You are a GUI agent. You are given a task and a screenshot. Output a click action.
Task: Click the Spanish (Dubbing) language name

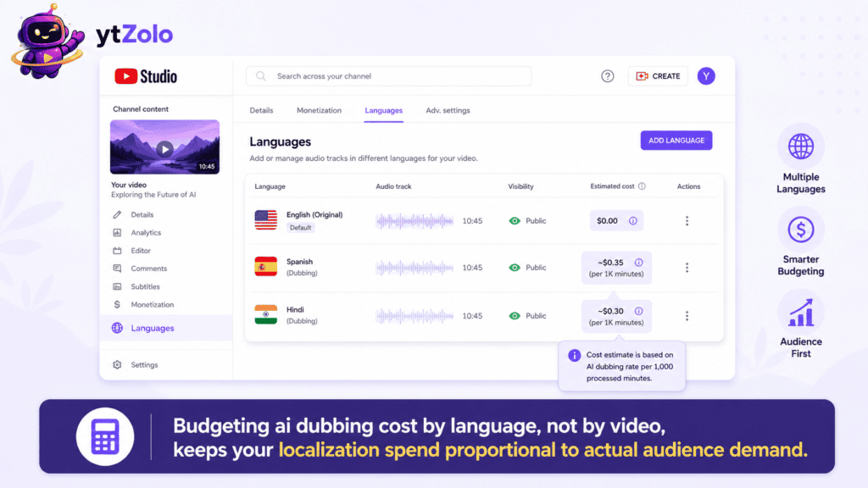(302, 267)
